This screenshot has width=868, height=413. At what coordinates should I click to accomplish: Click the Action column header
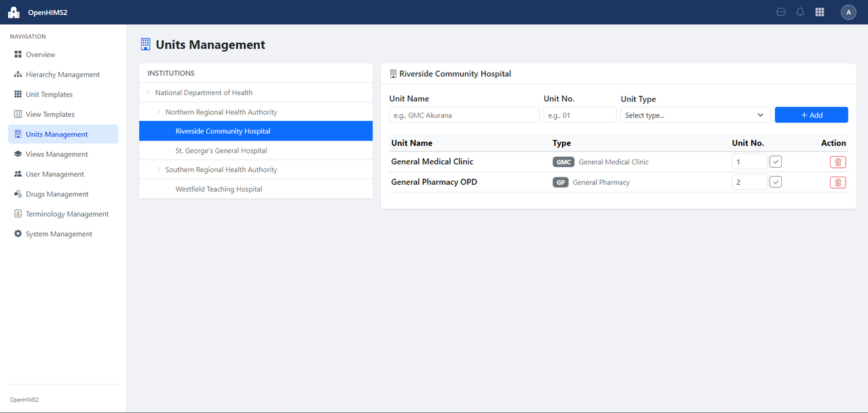click(x=833, y=143)
